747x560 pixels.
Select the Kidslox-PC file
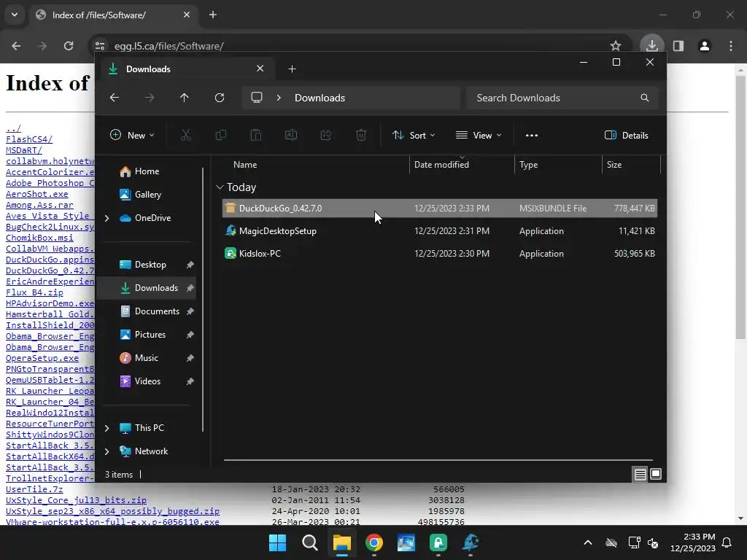pos(440,254)
